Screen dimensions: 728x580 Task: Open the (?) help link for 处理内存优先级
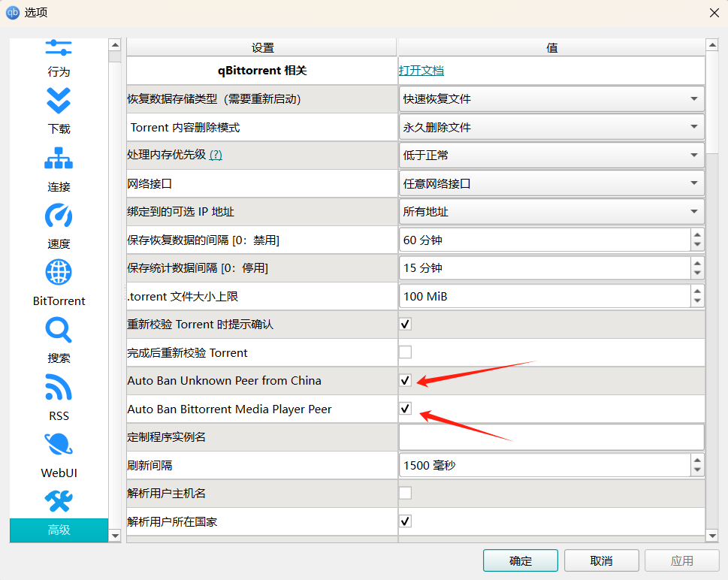pyautogui.click(x=216, y=155)
